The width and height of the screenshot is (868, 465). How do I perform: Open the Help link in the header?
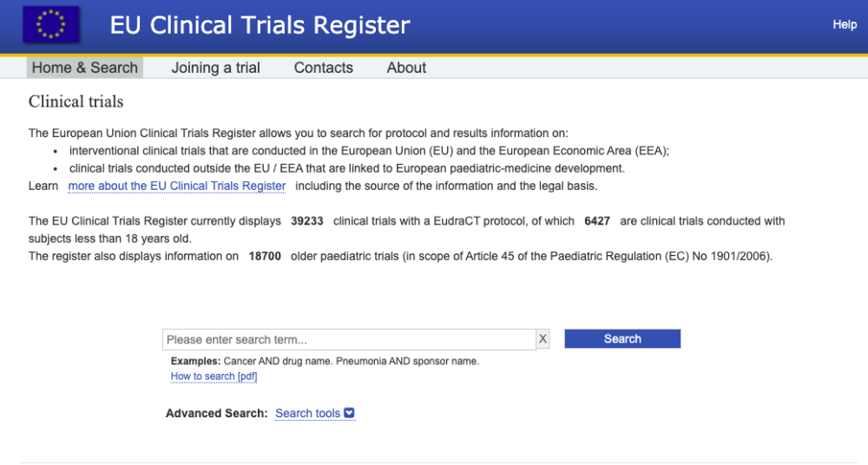[x=845, y=24]
